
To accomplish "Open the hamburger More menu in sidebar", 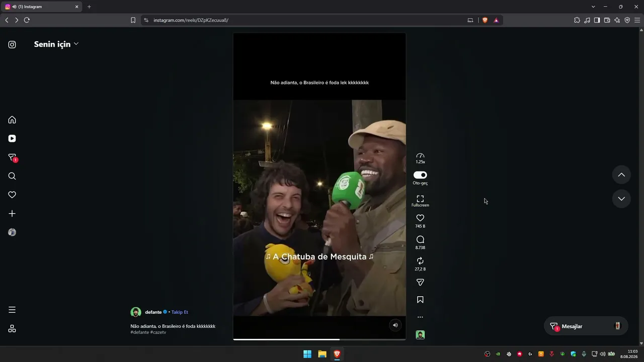I will click(12, 310).
